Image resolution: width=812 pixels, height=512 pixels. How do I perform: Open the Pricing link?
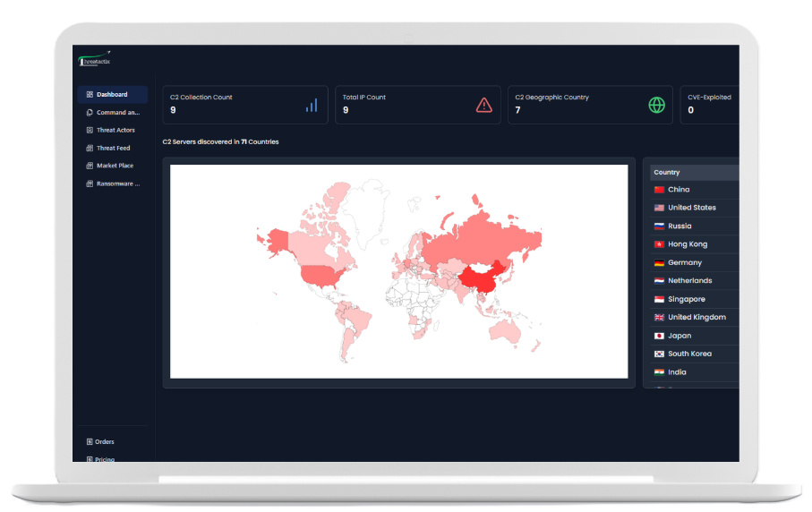click(x=105, y=459)
